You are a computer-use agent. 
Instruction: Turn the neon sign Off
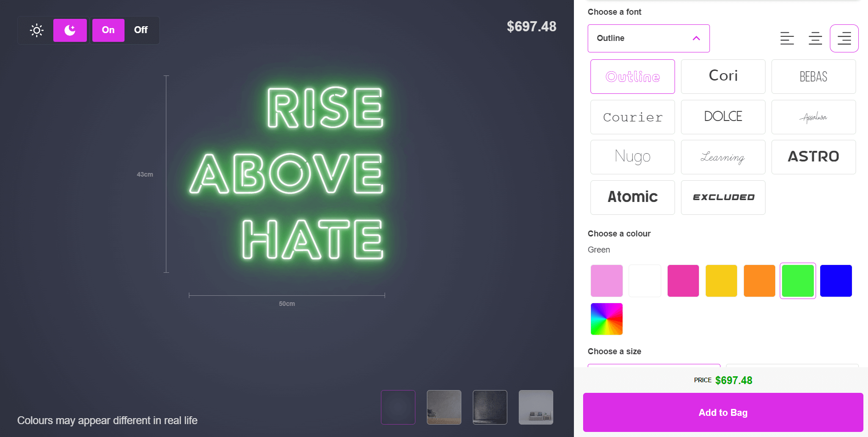click(x=141, y=30)
